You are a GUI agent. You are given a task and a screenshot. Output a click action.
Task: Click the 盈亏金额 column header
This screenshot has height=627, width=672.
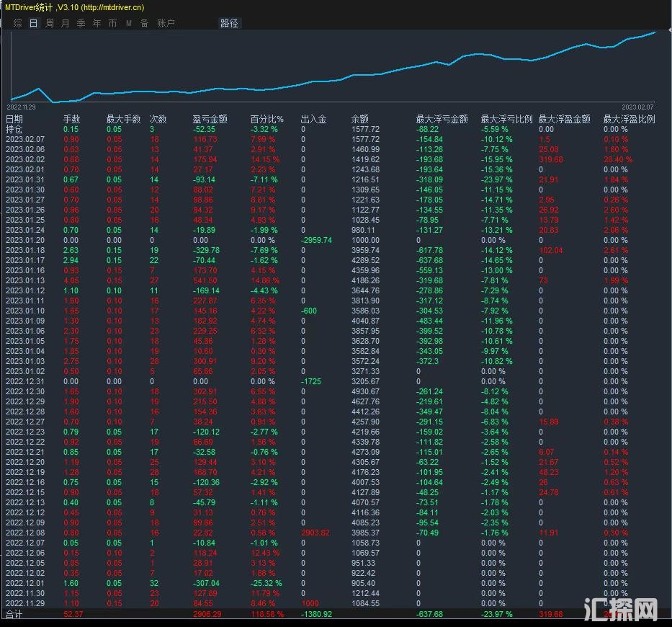[210, 119]
